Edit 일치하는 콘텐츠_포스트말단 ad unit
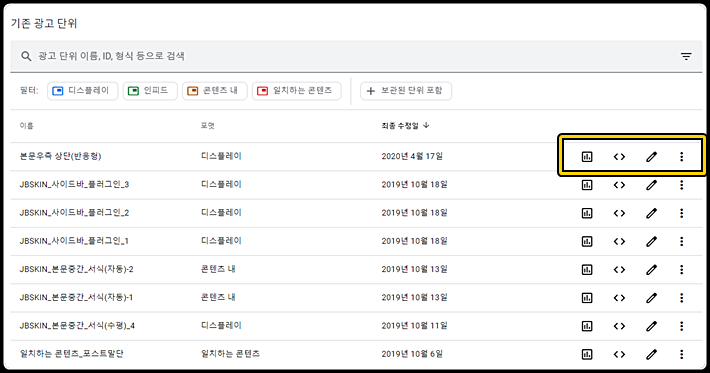710x373 pixels. pos(651,354)
